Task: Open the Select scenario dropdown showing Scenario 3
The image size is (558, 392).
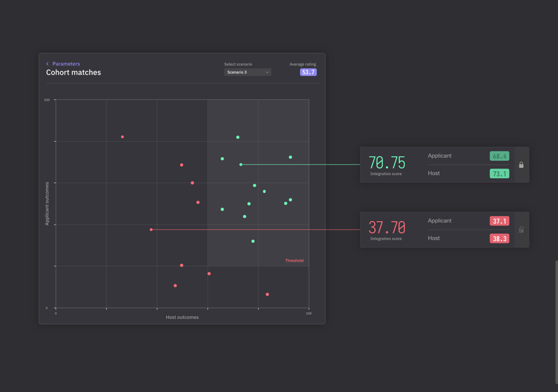Action: (248, 72)
